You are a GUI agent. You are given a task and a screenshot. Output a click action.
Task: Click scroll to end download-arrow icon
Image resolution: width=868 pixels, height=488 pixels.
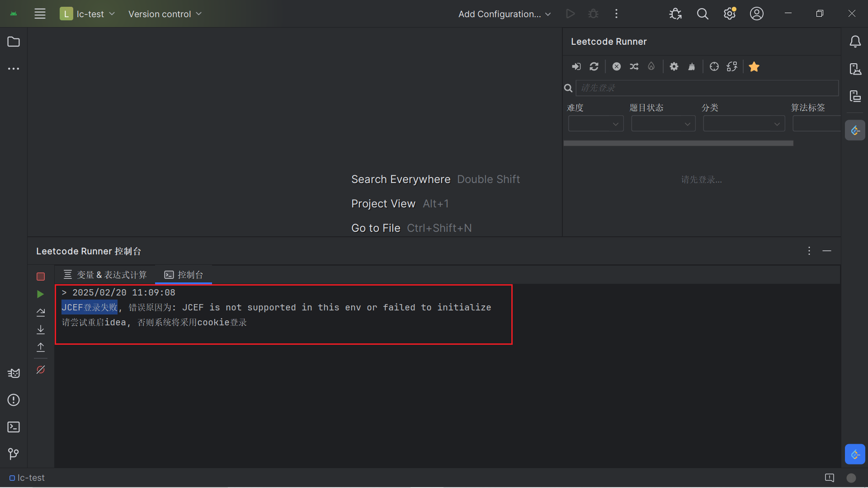[x=41, y=329]
